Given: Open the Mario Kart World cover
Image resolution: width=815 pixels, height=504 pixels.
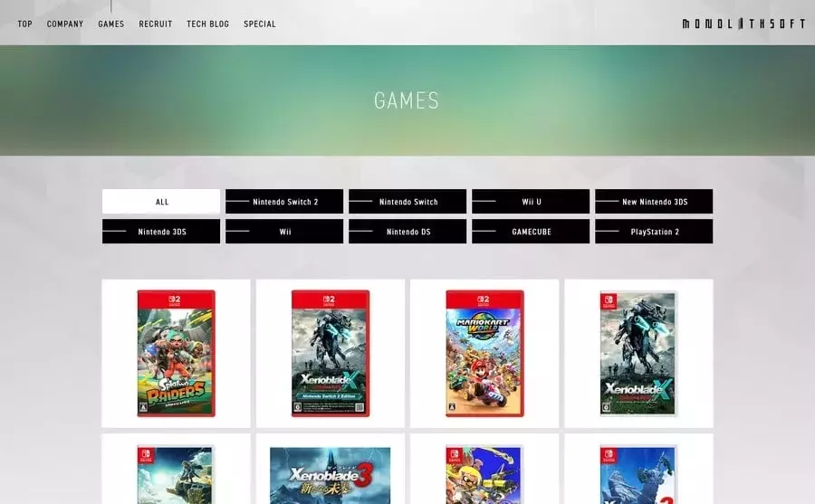Looking at the screenshot, I should [484, 353].
